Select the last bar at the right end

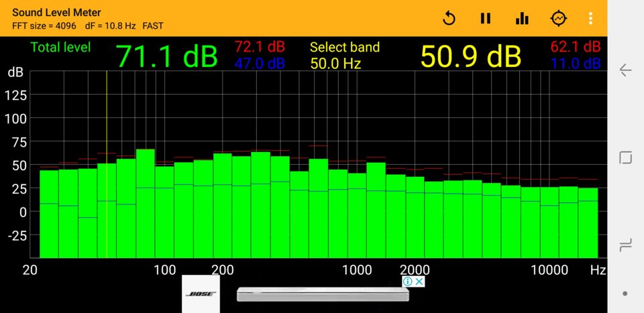click(588, 223)
